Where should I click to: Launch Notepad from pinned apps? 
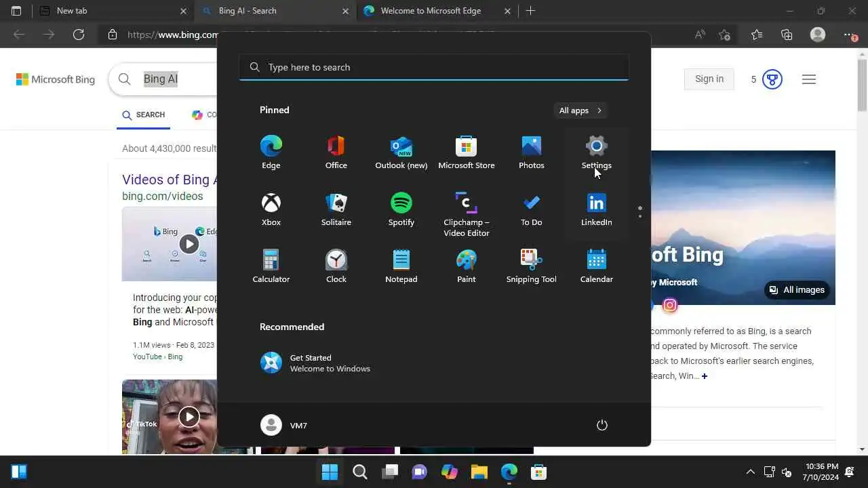pos(401,266)
